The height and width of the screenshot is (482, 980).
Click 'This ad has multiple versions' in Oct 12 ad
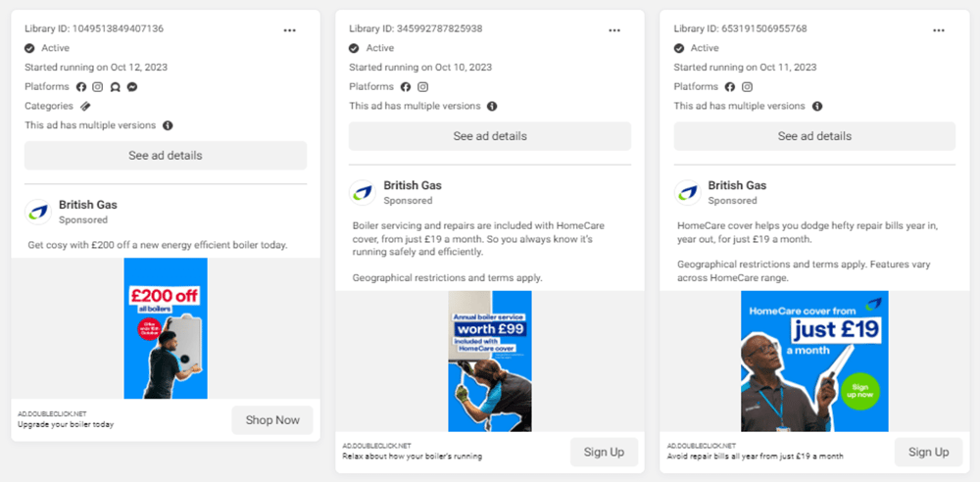coord(90,125)
